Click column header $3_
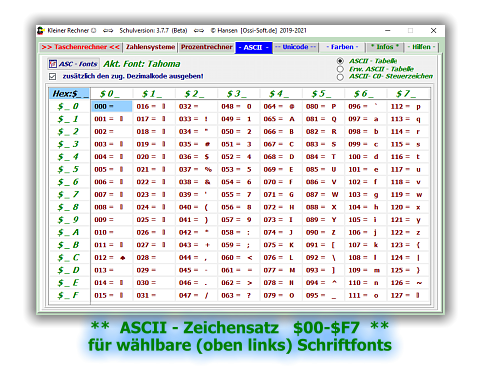Screen dimensions: 480x382 (239, 94)
